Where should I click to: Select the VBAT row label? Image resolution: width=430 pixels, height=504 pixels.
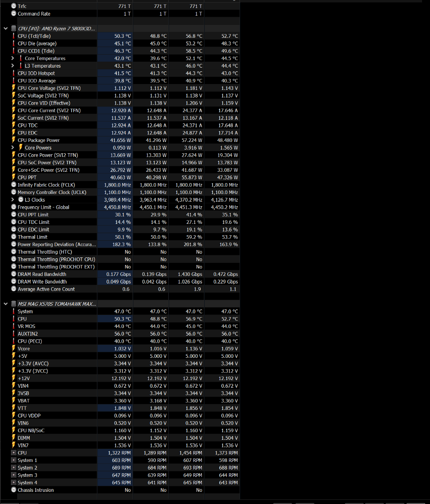click(x=23, y=401)
